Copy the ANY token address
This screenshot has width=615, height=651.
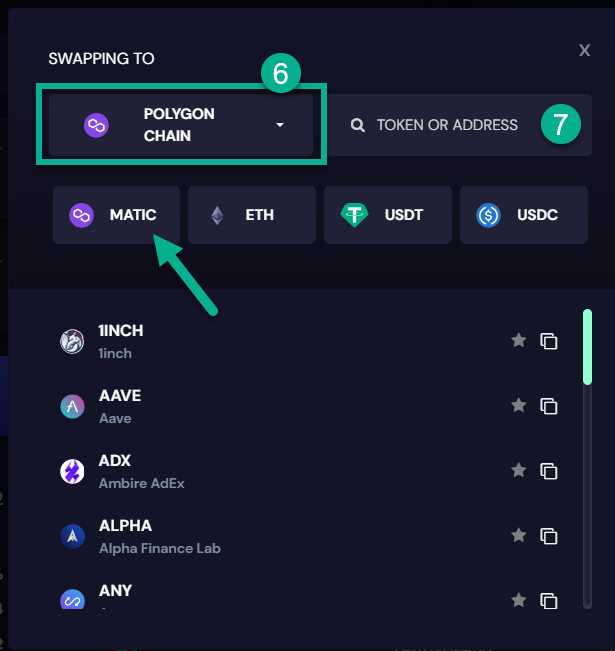coord(549,601)
